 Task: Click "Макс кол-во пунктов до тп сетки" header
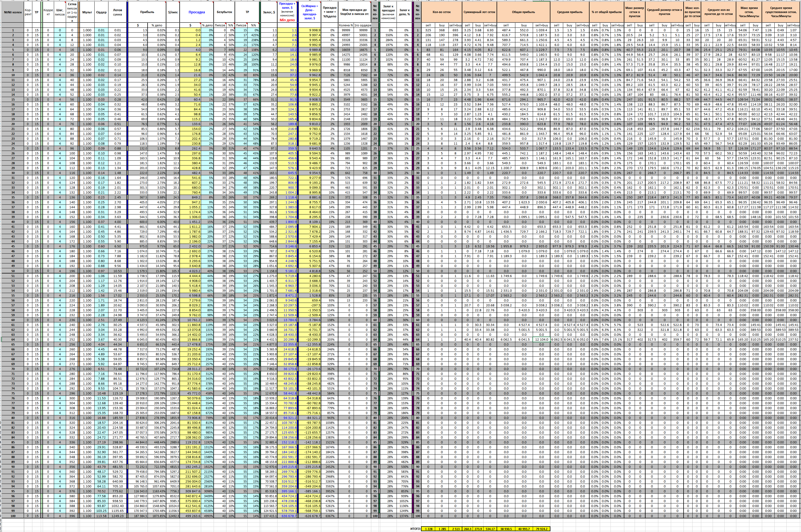point(692,12)
